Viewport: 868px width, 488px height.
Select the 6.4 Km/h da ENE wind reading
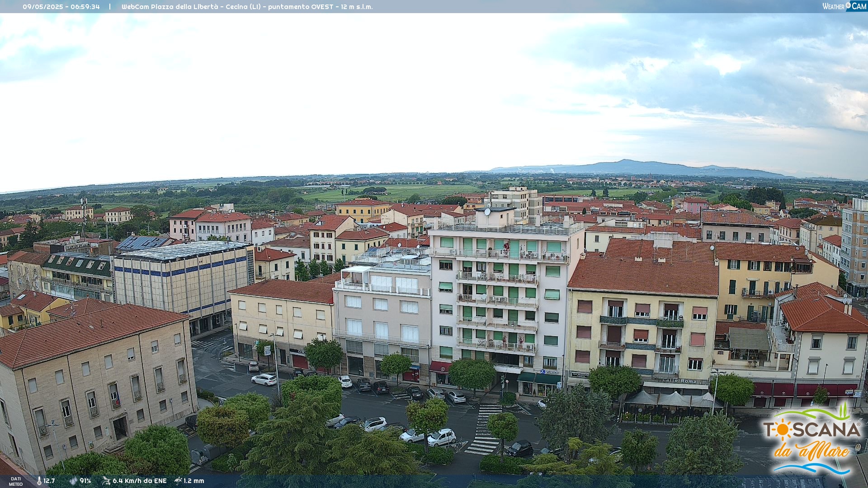[140, 481]
